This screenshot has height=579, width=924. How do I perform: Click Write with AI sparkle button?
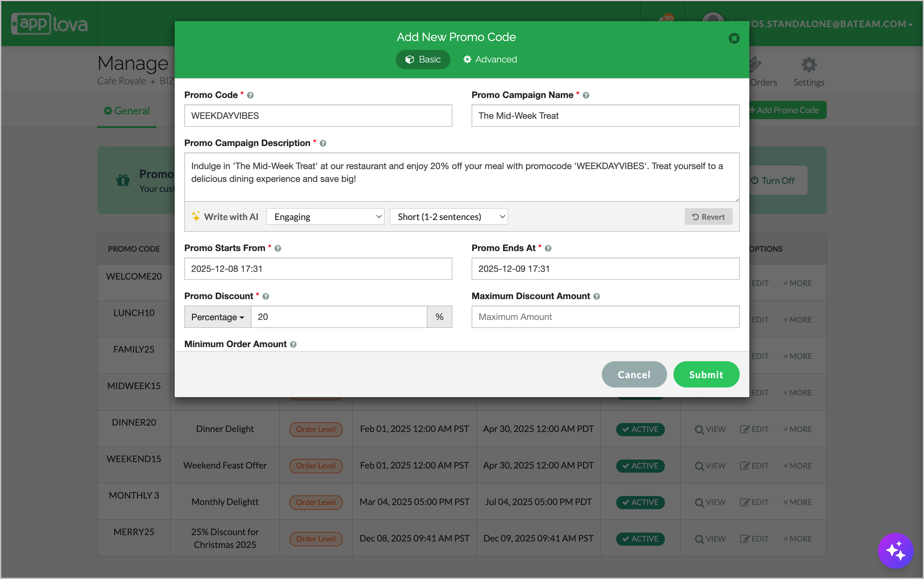point(225,217)
